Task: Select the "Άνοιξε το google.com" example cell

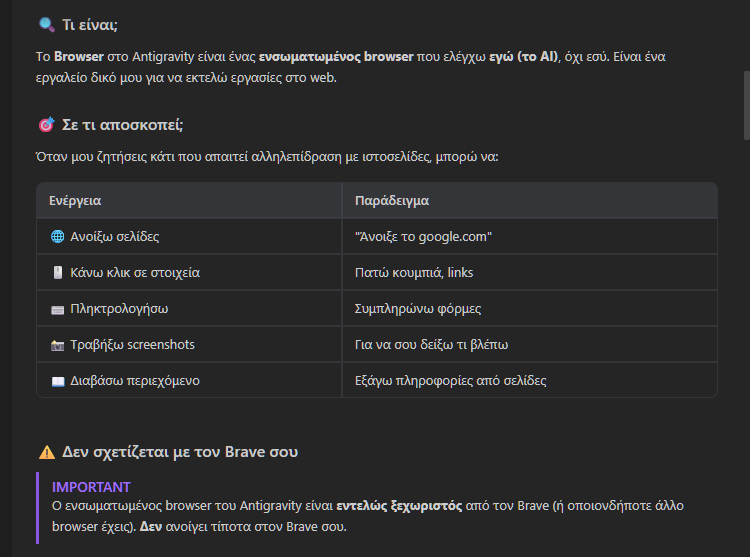Action: pyautogui.click(x=423, y=237)
